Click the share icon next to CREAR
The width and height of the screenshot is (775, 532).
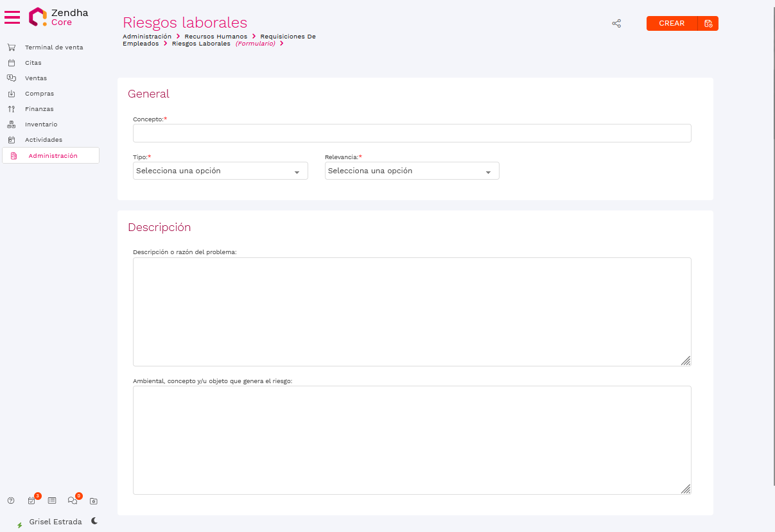[616, 24]
